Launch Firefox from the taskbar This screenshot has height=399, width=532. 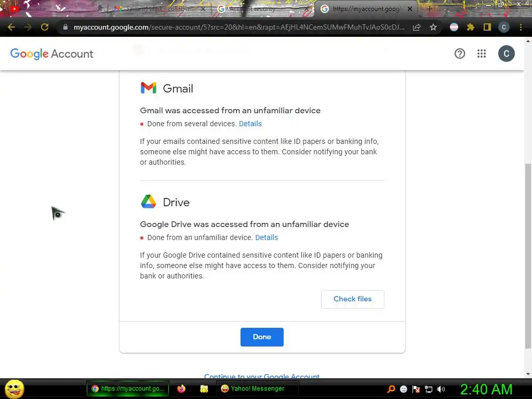[x=181, y=389]
